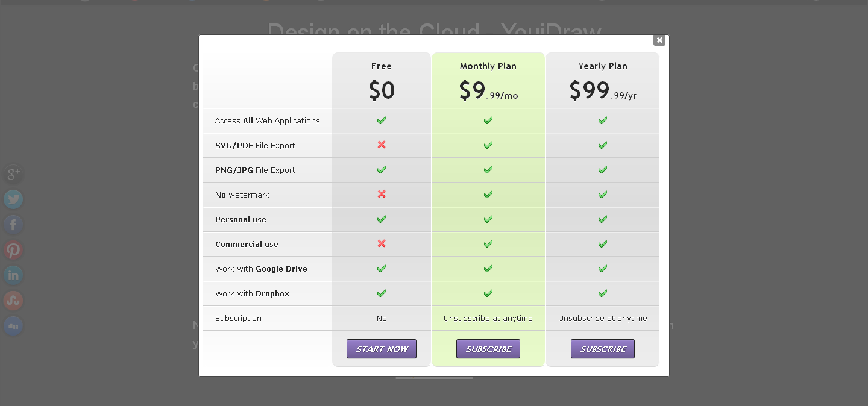Click the Free $0 plan header

[x=382, y=81]
